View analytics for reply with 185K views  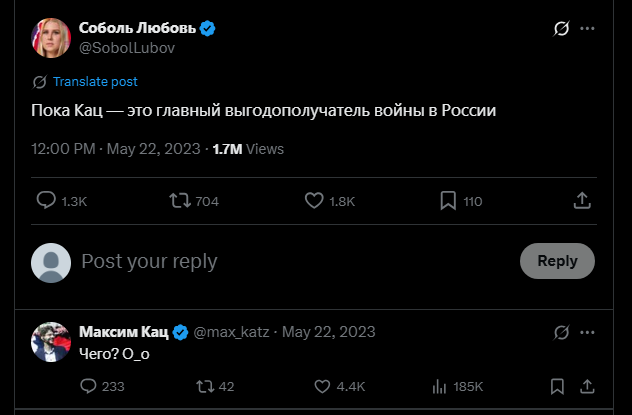[x=438, y=386]
